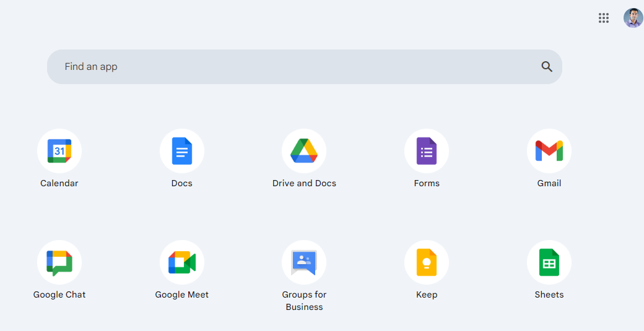Open the Groups for Business icon
Viewport: 644px width, 331px height.
point(304,262)
